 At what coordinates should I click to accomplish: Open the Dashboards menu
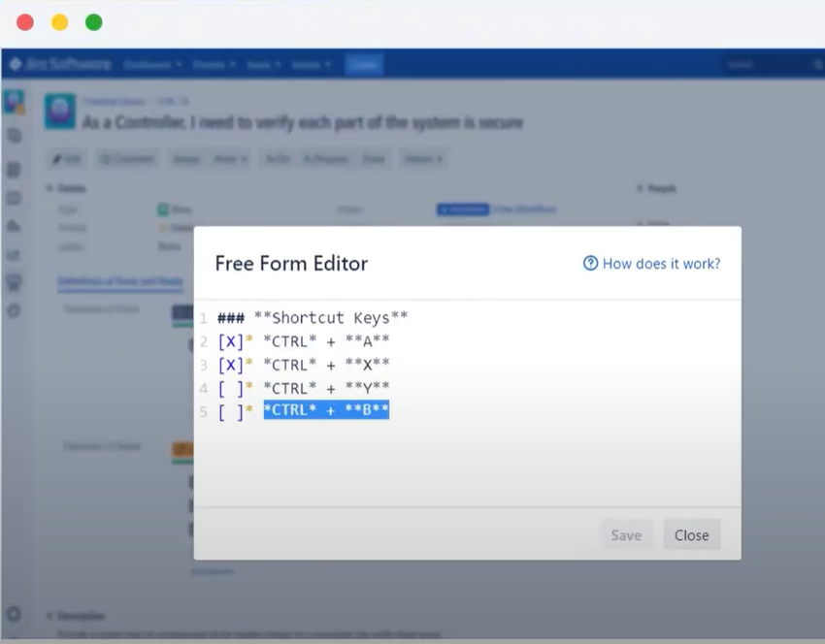click(151, 63)
